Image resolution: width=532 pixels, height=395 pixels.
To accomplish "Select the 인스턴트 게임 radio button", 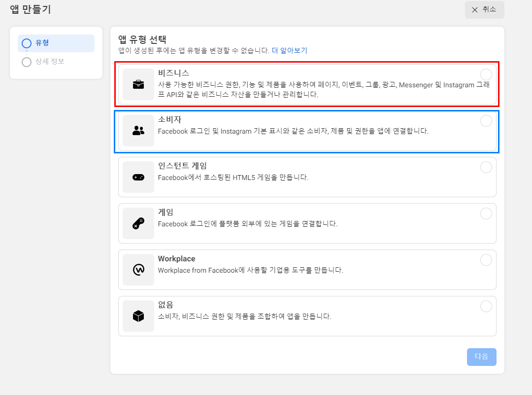I will pos(486,167).
